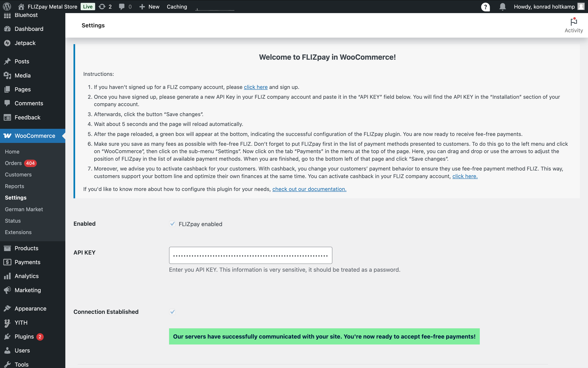This screenshot has height=368, width=588.
Task: Open the Customers submenu item
Action: click(18, 175)
